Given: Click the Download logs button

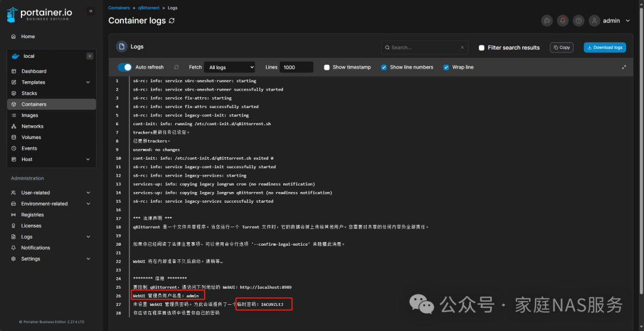Looking at the screenshot, I should click(605, 48).
